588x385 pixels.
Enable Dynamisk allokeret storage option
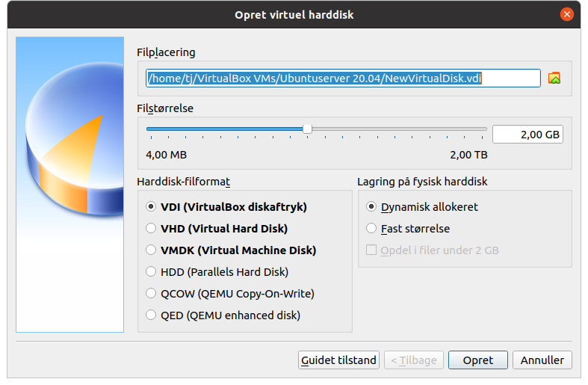coord(422,207)
